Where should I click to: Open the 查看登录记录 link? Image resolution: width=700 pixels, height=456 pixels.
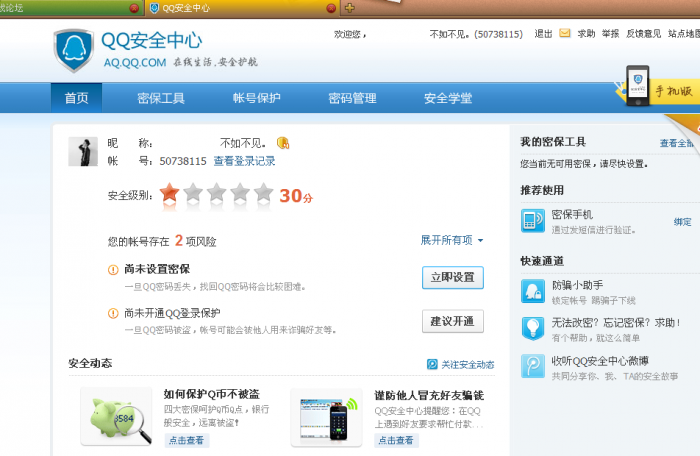[244, 161]
